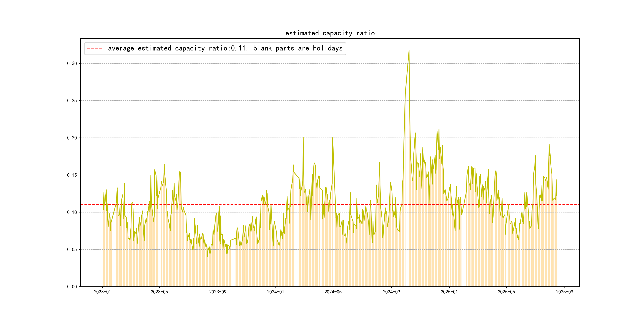Screen dimensions: 644x322
Task: Select the 2024-01 x-axis date label
Action: (275, 292)
